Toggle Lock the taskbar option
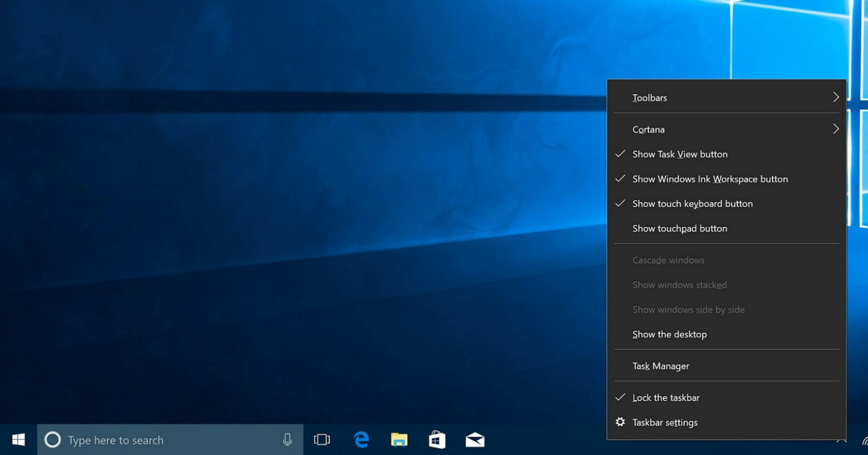 666,397
